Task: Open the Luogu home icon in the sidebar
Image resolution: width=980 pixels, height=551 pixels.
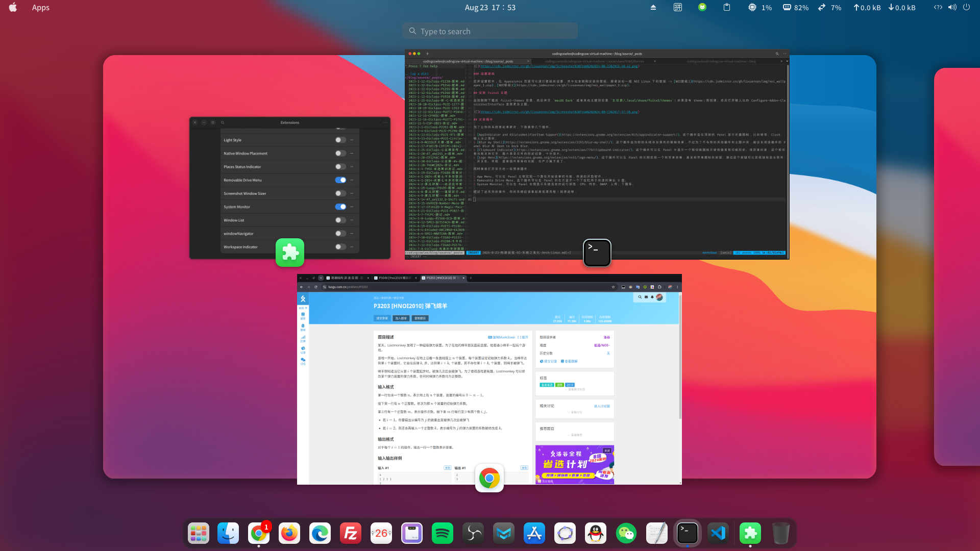Action: (x=302, y=299)
